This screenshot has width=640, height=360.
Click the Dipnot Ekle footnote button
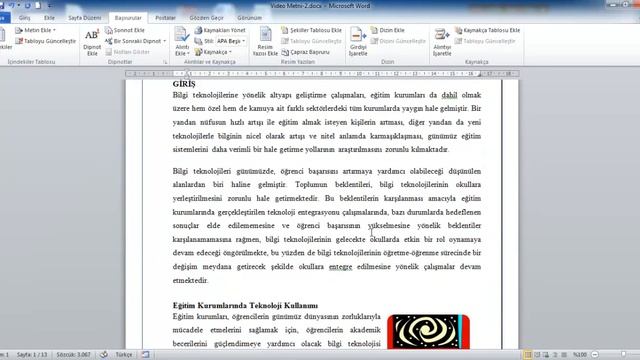[x=92, y=42]
